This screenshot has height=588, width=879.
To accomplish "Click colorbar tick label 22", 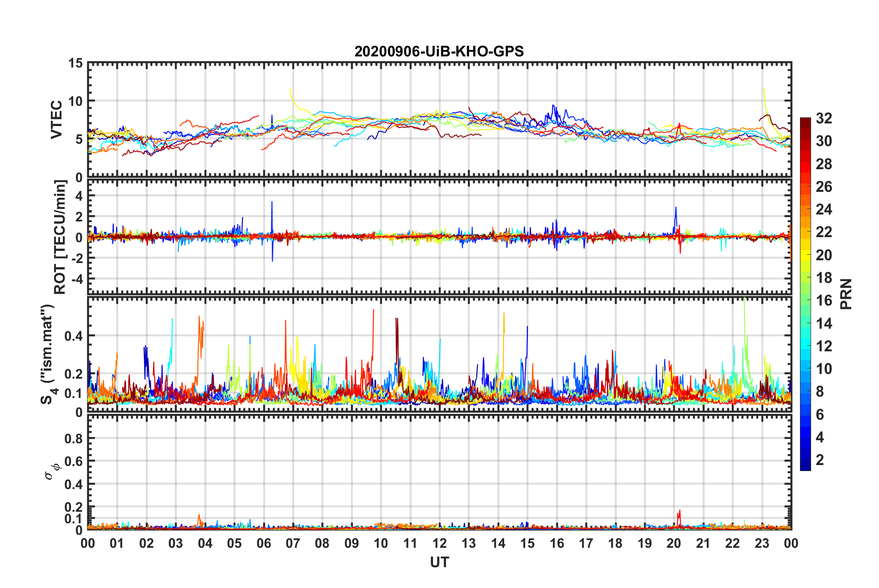I will [x=824, y=232].
